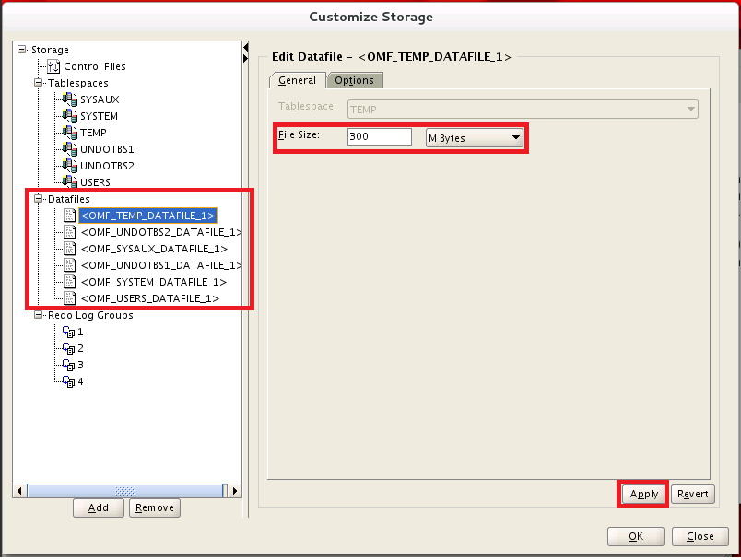Click the UNDOTBS1 tablespace icon
741x560 pixels.
click(x=70, y=149)
